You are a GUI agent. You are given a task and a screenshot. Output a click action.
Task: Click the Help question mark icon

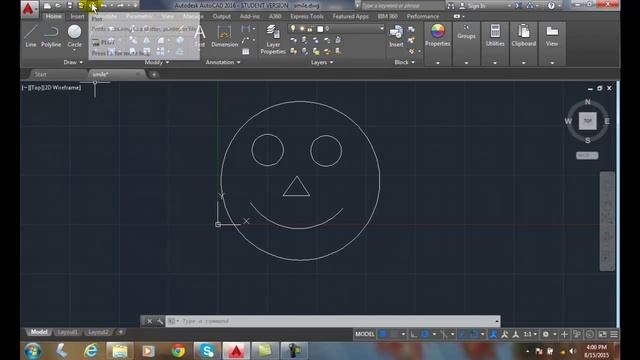(551, 6)
